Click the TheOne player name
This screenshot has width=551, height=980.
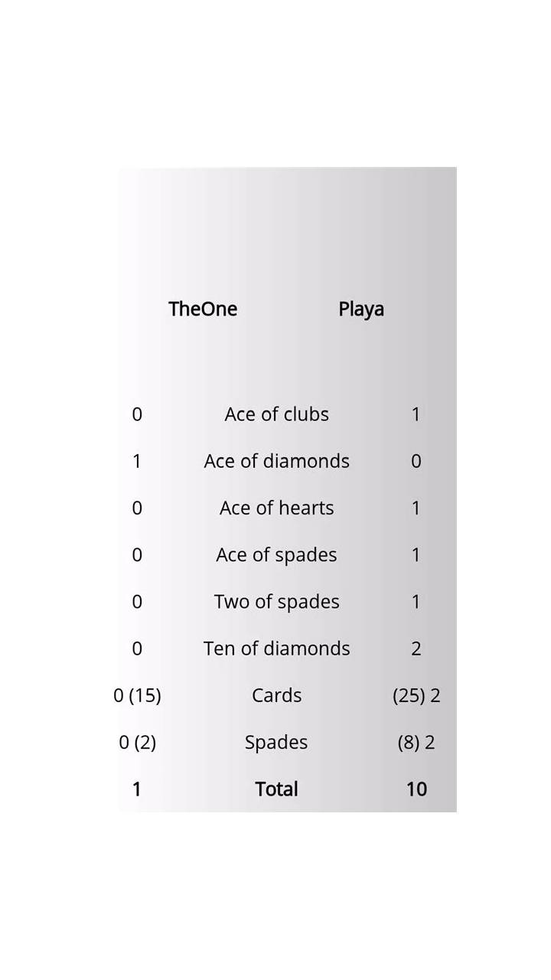pos(203,309)
